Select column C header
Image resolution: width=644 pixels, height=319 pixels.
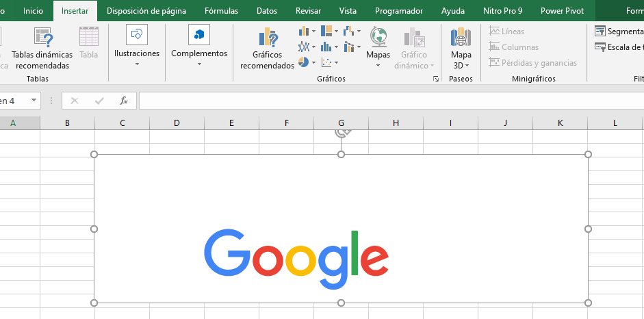pyautogui.click(x=123, y=123)
